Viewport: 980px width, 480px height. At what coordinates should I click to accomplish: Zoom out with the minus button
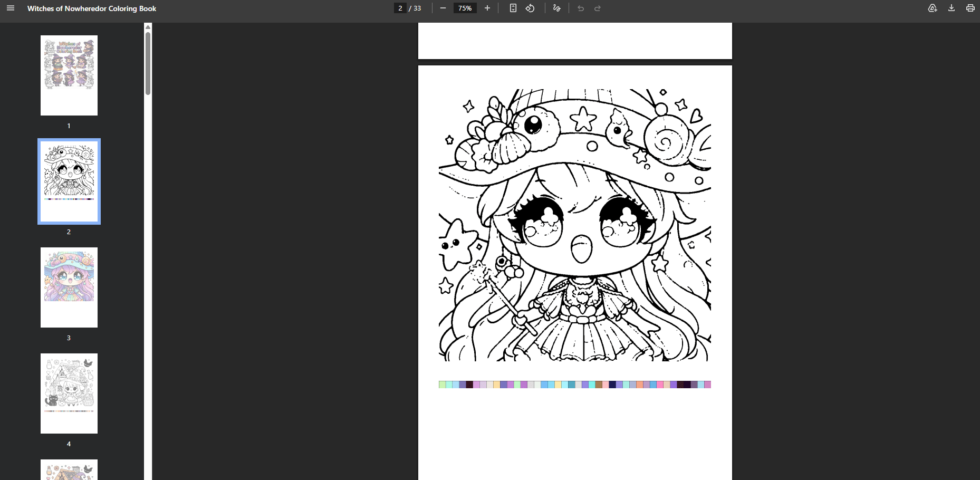coord(443,8)
